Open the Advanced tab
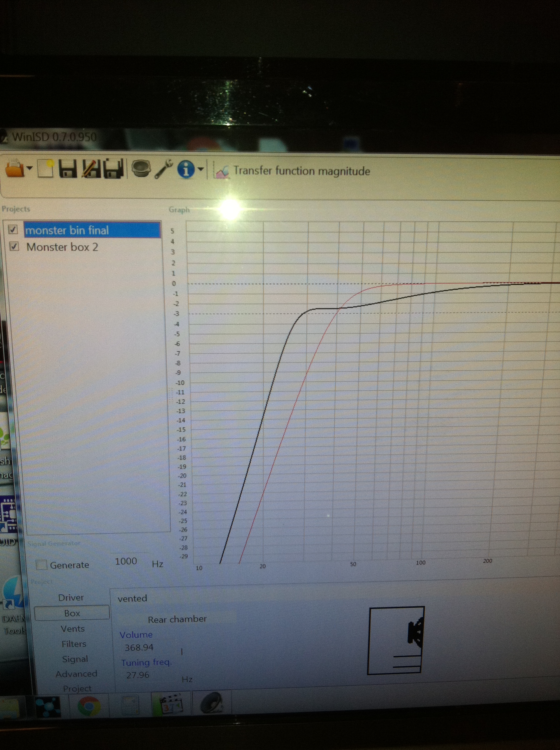This screenshot has height=750, width=560. (76, 674)
